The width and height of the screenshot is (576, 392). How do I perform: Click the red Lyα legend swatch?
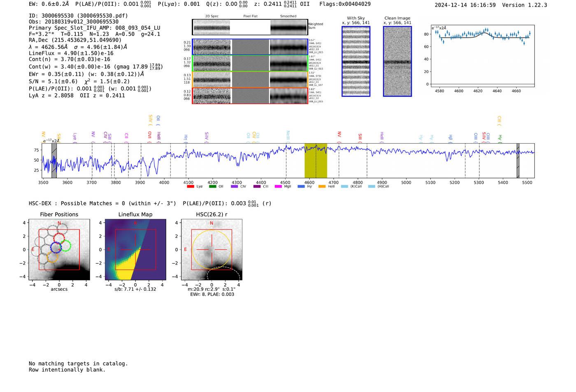point(190,187)
